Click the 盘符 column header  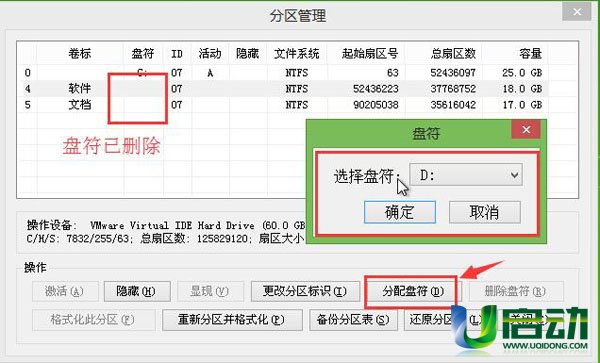[x=143, y=54]
